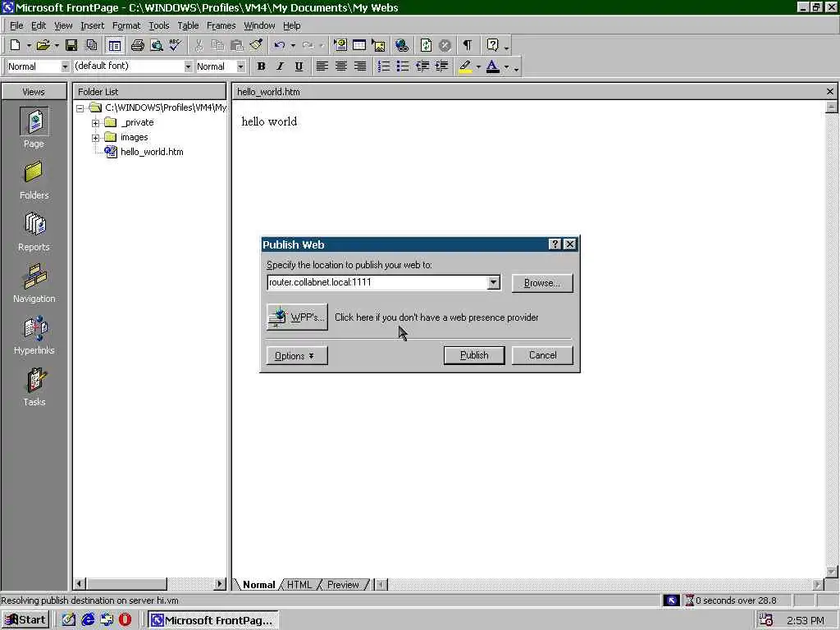The width and height of the screenshot is (840, 630).
Task: Click the Browse... button
Action: tap(542, 283)
